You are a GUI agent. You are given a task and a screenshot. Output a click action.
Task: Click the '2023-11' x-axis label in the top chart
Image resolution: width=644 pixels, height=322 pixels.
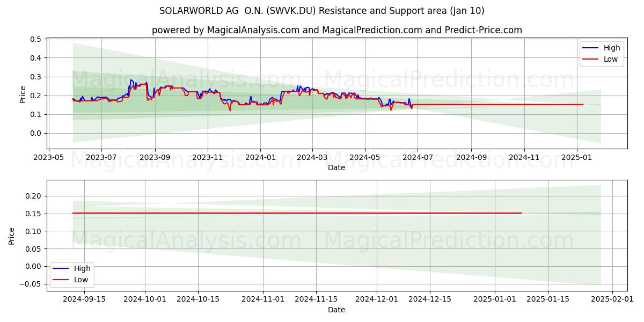click(208, 158)
